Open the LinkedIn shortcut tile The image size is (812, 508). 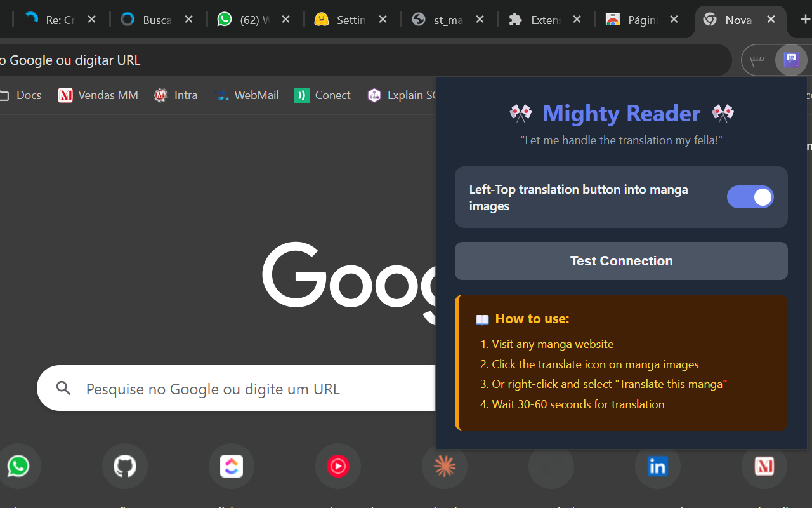coord(658,466)
